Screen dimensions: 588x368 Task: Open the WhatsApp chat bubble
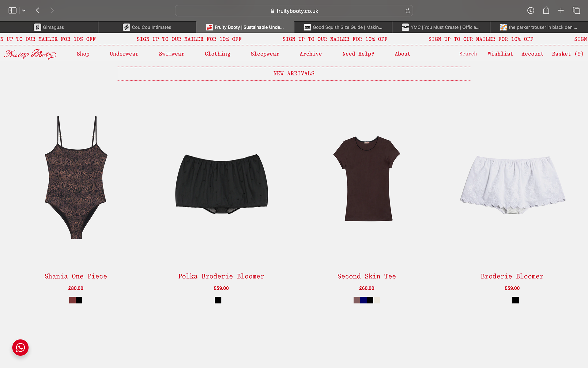20,347
